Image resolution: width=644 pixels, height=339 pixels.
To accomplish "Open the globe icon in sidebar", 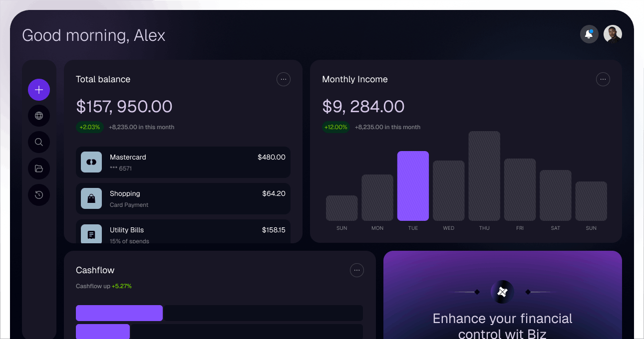I will coord(39,116).
